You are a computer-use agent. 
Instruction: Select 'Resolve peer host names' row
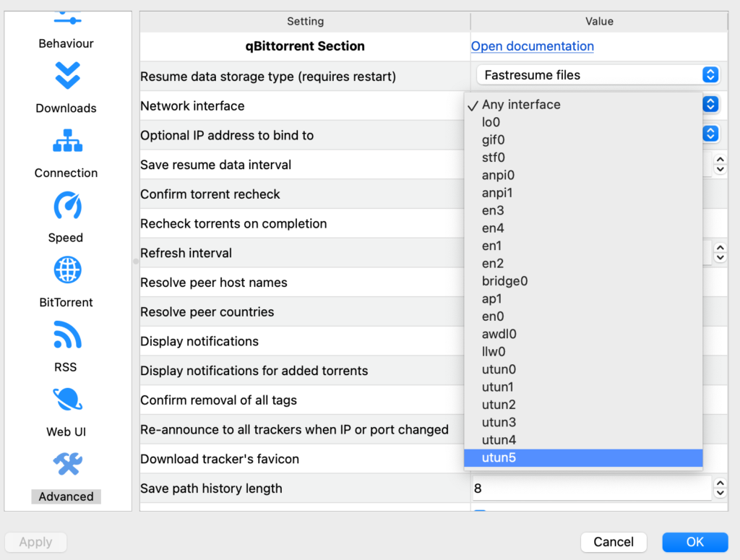click(x=302, y=282)
